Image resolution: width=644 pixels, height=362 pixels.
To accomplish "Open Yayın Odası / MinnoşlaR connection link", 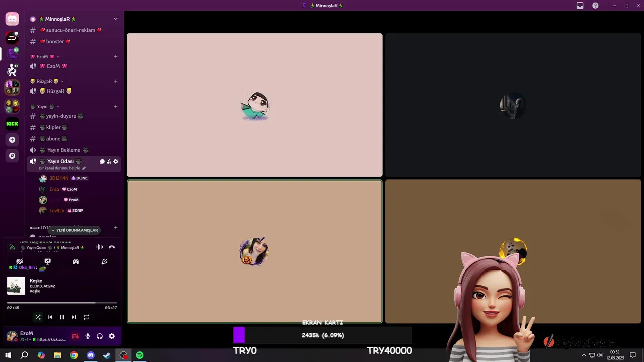I will pos(51,248).
